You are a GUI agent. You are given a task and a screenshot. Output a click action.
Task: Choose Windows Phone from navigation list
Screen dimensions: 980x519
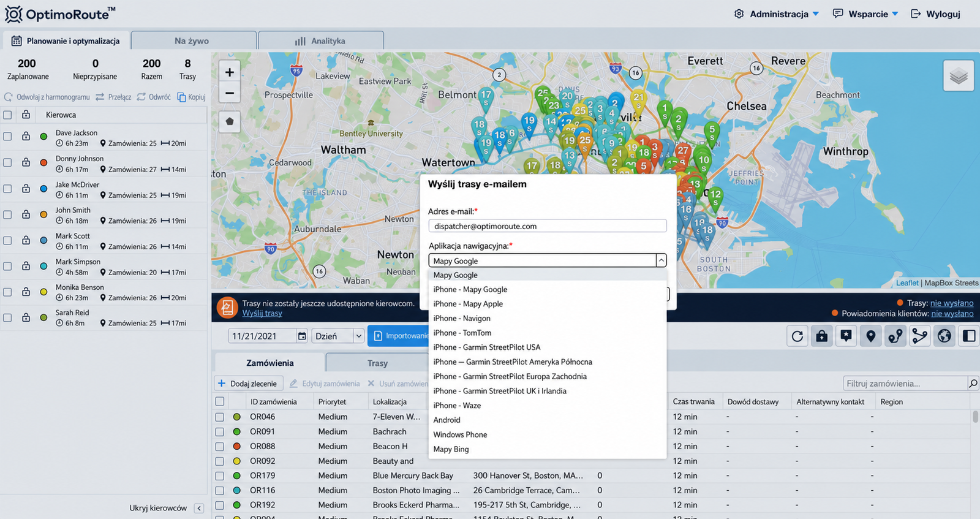click(548, 434)
